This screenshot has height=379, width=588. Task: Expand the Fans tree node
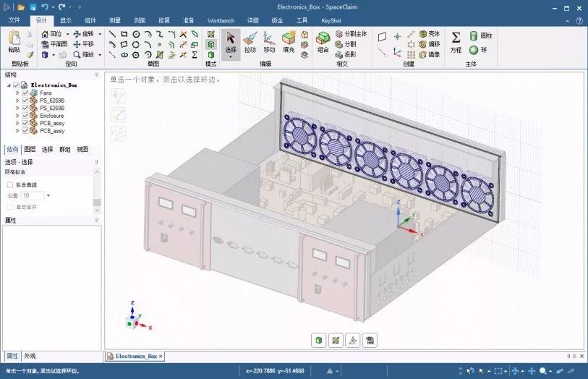(18, 93)
